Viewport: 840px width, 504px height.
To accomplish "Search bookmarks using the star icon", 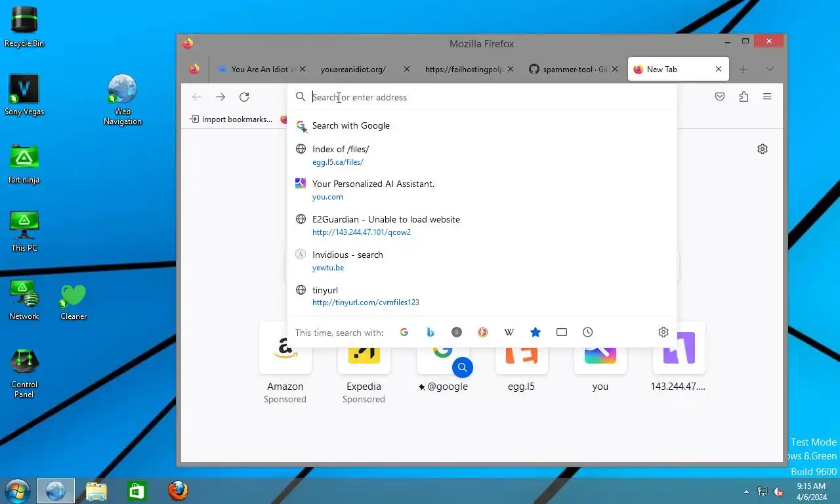I will tap(535, 332).
